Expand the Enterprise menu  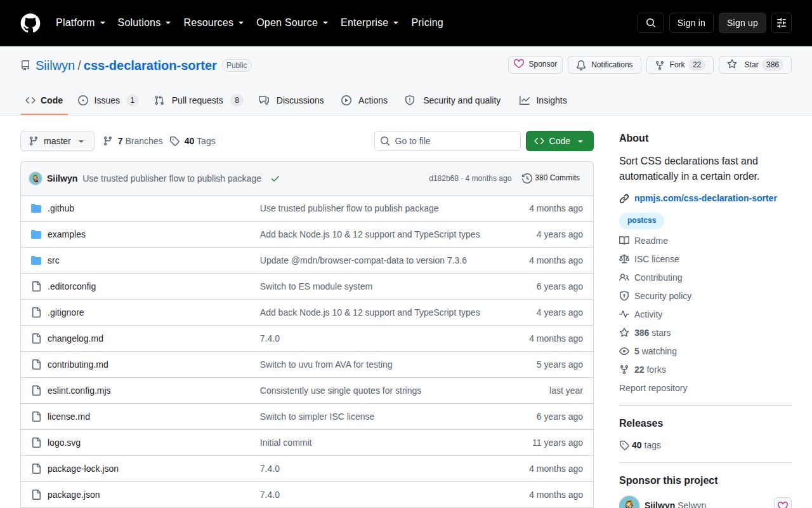pyautogui.click(x=369, y=23)
